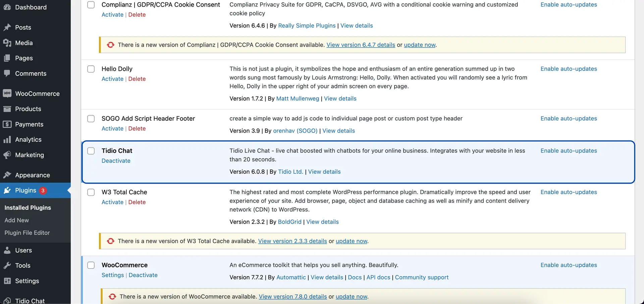Click the Analytics bar chart icon

(7, 139)
